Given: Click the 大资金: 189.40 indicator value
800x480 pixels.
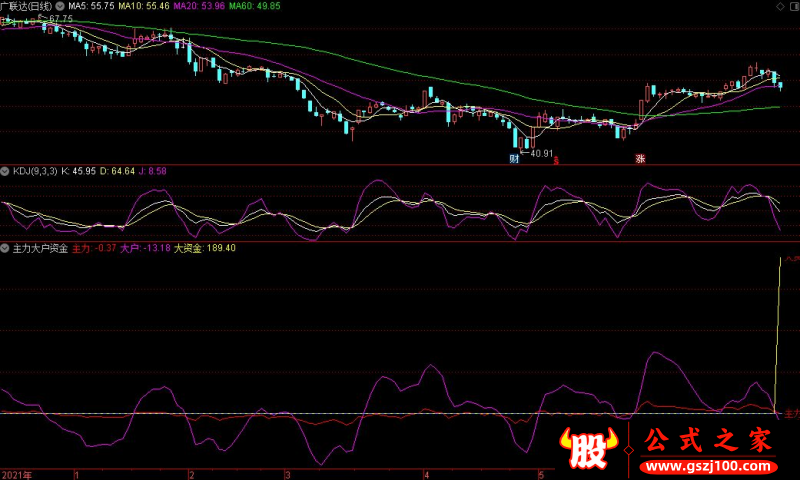Looking at the screenshot, I should 205,248.
